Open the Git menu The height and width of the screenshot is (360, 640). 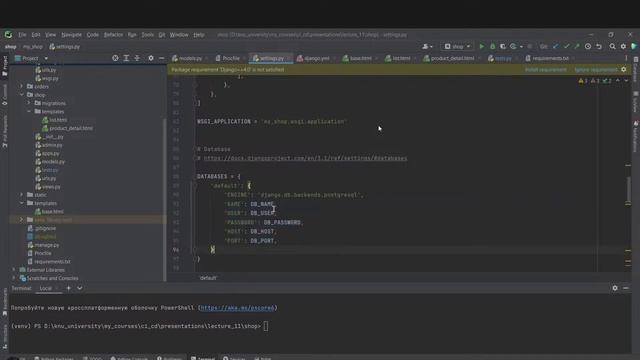point(162,35)
